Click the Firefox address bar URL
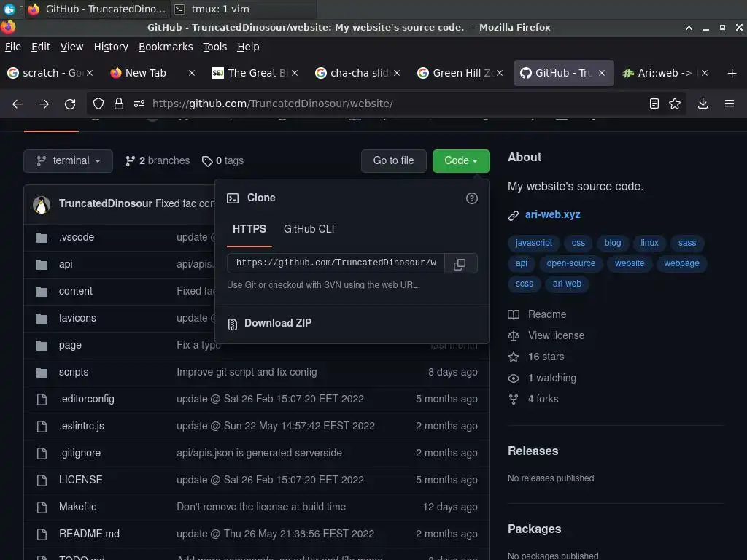Screen dimensions: 747x560 (x=273, y=104)
